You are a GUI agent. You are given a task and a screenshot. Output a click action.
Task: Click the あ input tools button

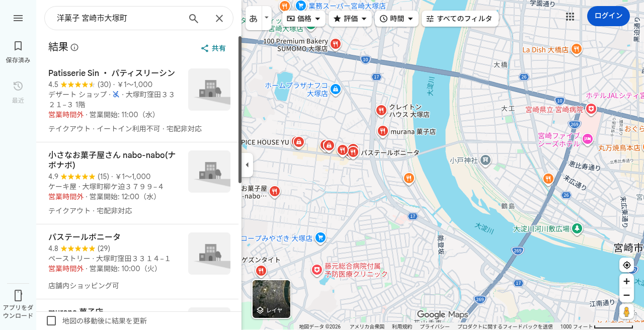pos(254,18)
